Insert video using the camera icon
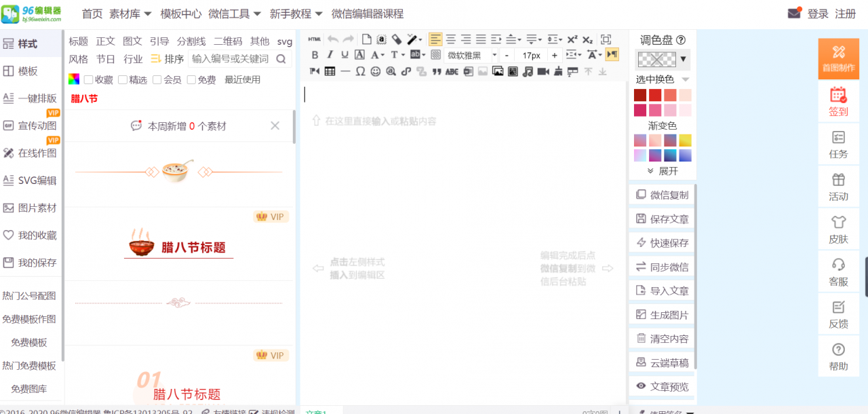The image size is (868, 414). click(x=543, y=71)
